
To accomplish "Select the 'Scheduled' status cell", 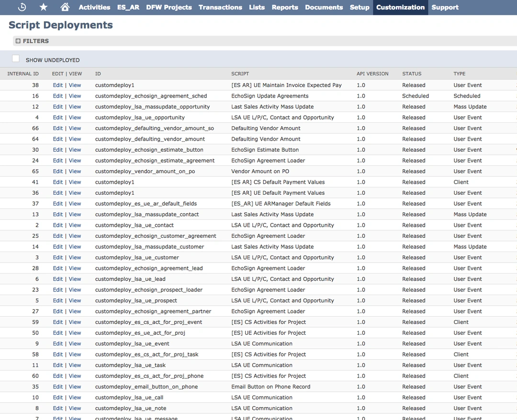I will point(416,96).
